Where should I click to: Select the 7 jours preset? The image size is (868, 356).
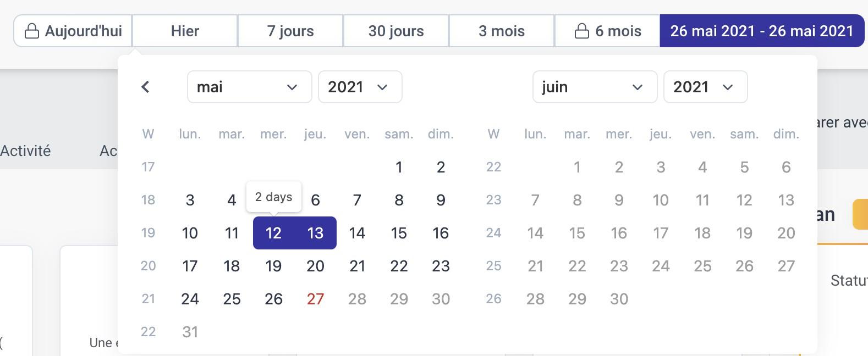(x=290, y=31)
